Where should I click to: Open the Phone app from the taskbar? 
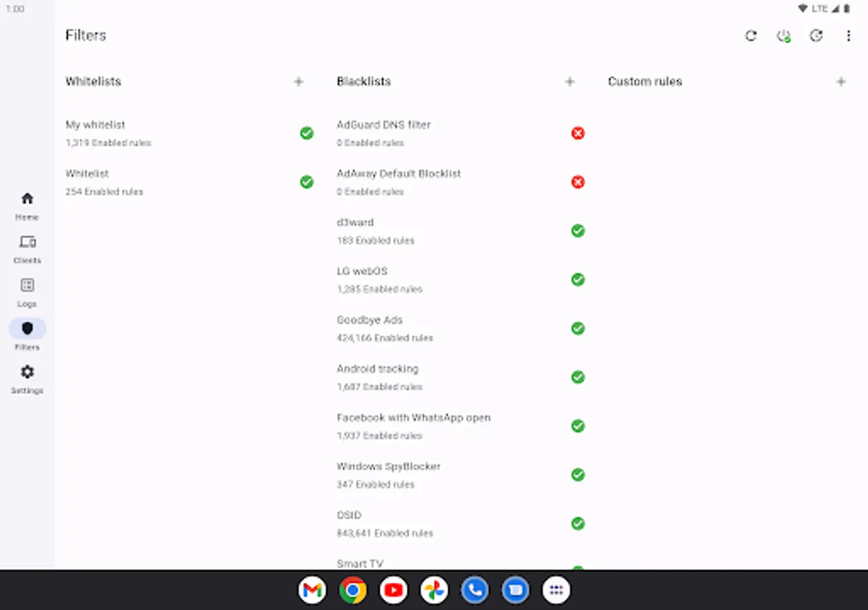(475, 590)
